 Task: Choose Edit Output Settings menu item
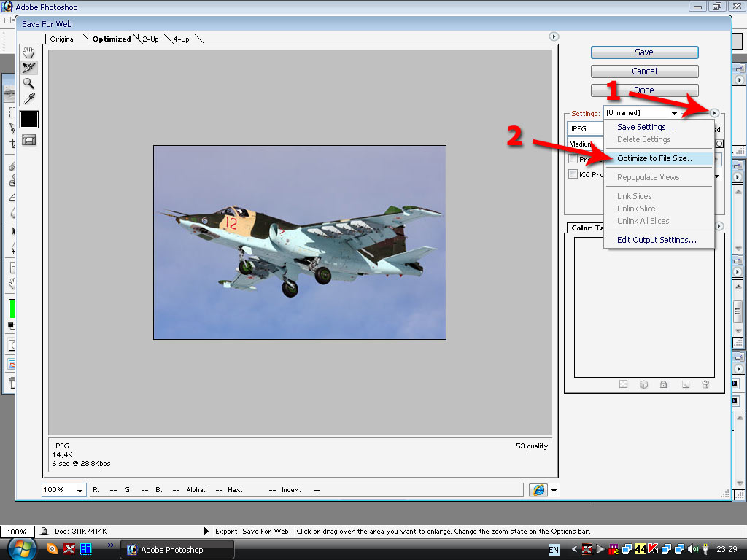click(657, 240)
